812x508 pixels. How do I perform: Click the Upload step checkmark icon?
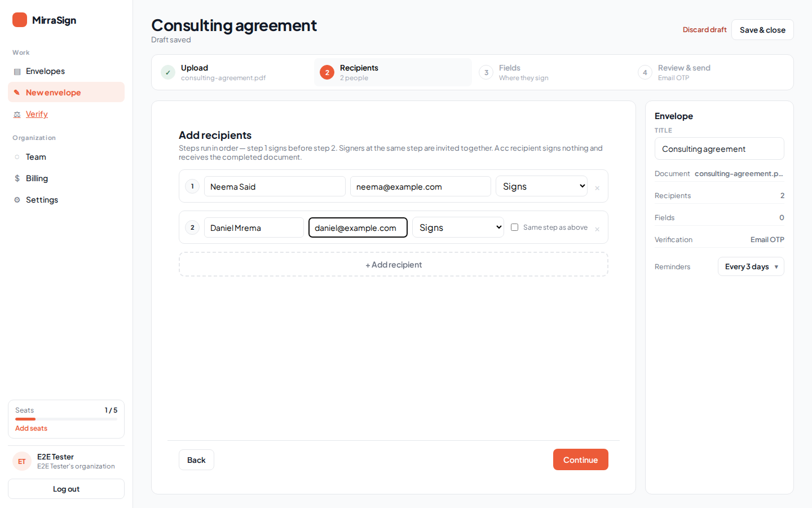168,72
